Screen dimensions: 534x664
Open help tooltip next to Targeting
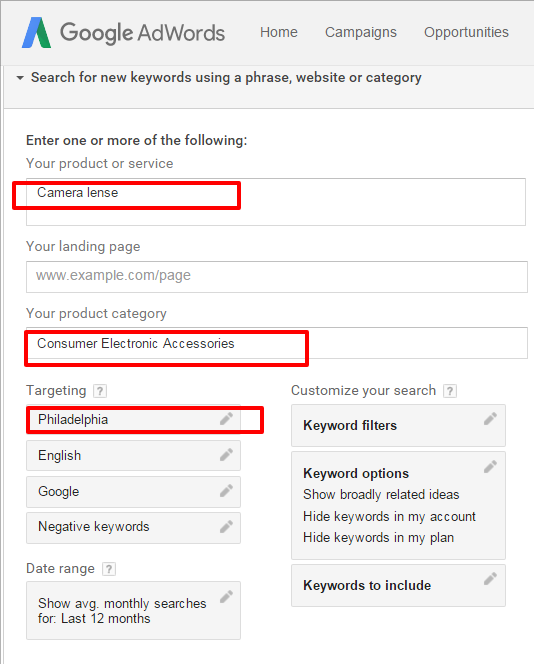[100, 390]
